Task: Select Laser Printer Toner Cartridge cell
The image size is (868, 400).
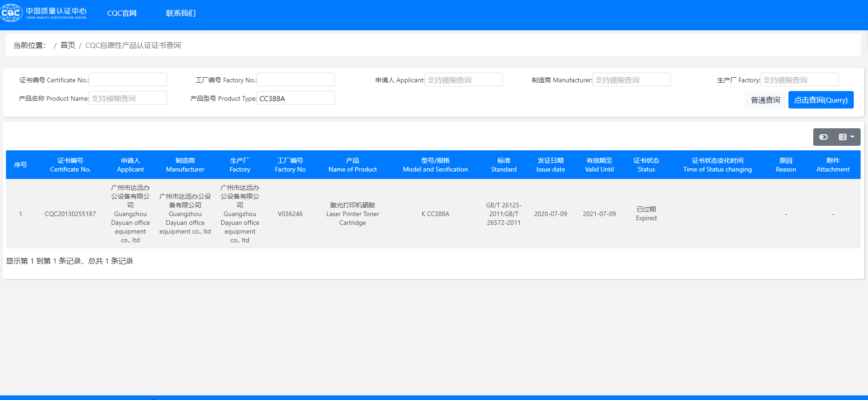Action: click(353, 214)
